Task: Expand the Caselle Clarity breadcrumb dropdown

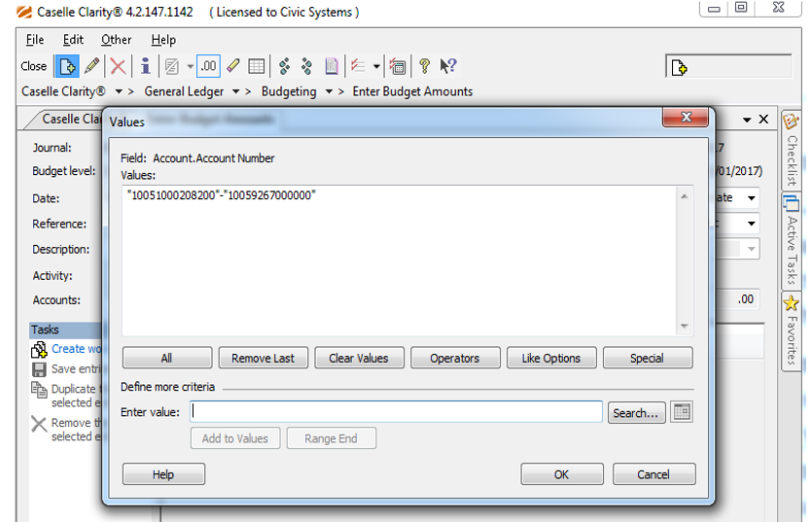Action: click(x=119, y=91)
